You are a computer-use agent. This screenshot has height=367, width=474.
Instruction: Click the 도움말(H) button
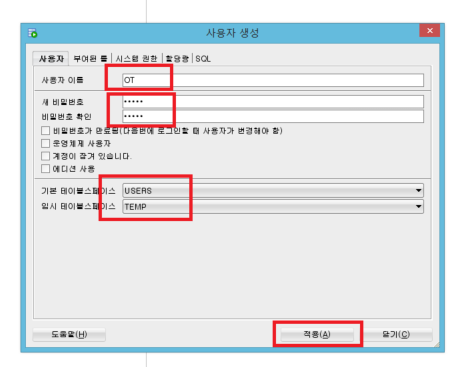(69, 334)
